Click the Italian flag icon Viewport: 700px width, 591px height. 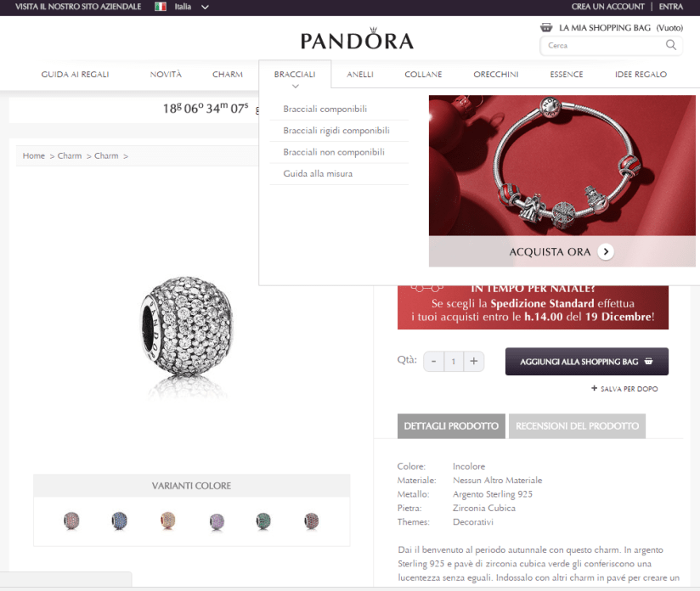(x=161, y=7)
